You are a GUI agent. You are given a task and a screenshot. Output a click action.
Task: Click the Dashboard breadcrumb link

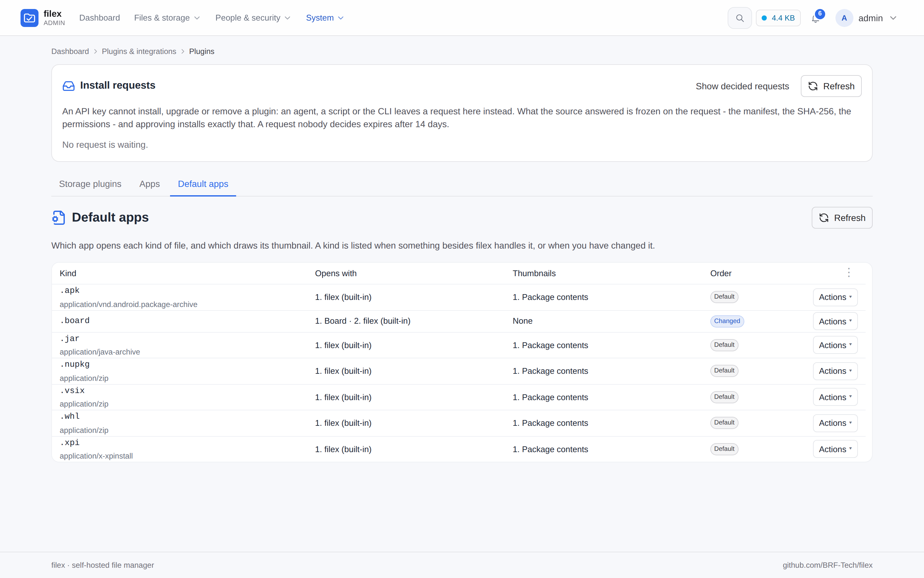(x=70, y=51)
